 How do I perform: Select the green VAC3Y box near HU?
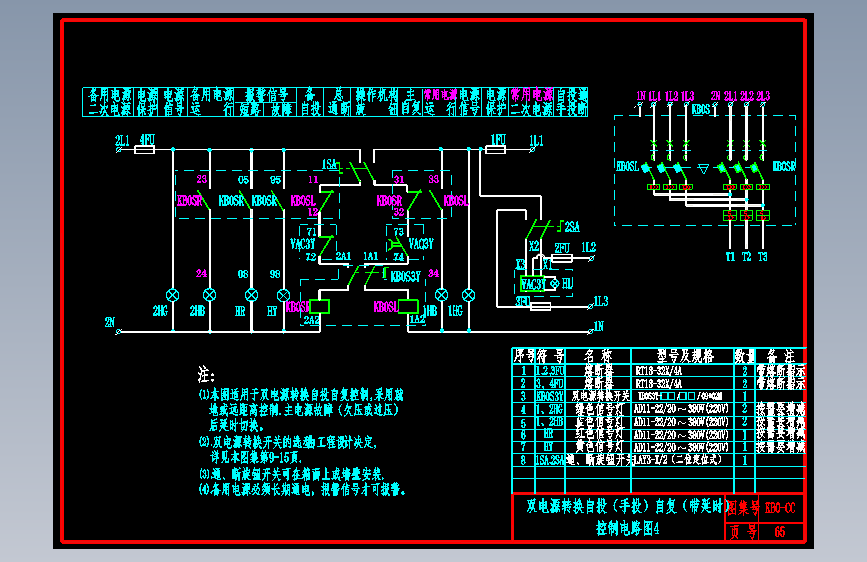(532, 284)
